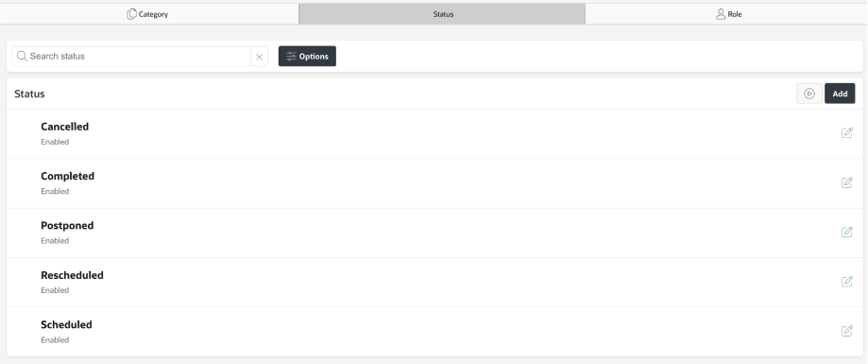Edit the Cancelled status
This screenshot has height=364, width=868.
tap(846, 133)
